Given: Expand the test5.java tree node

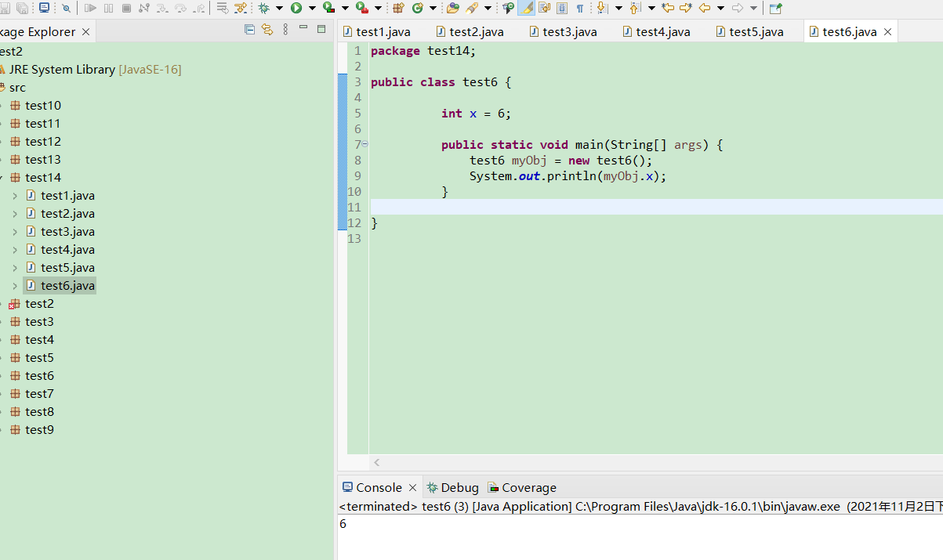Looking at the screenshot, I should [x=15, y=267].
